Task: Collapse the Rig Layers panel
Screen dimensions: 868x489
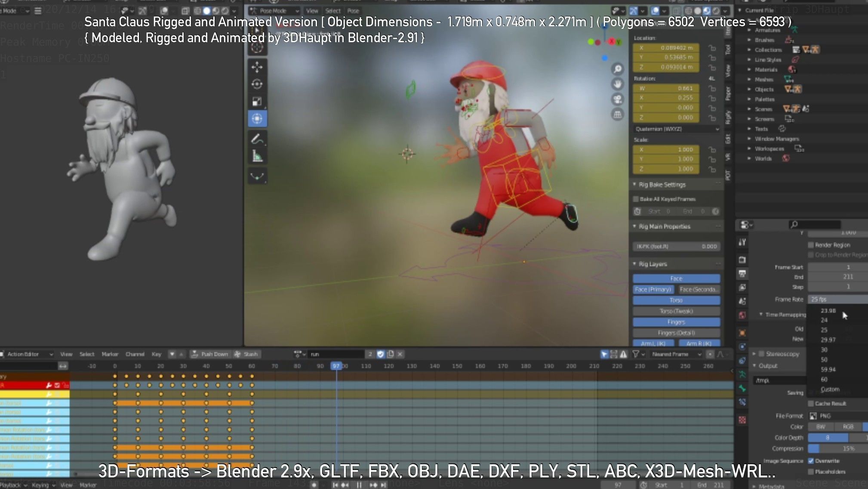Action: [634, 264]
